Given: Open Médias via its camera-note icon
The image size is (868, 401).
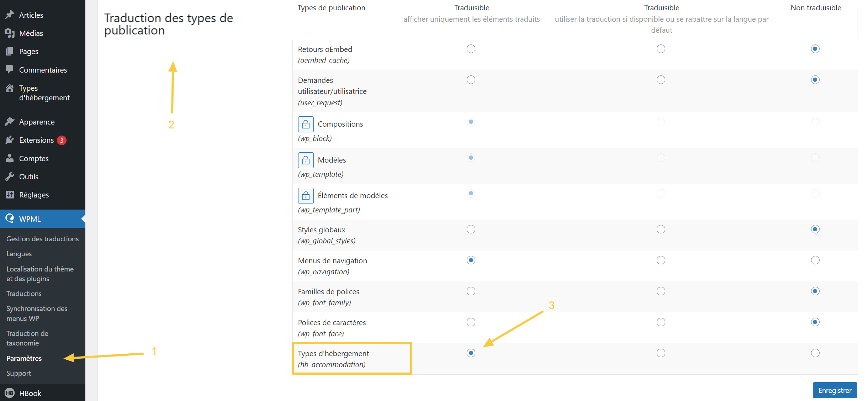Looking at the screenshot, I should coord(10,33).
